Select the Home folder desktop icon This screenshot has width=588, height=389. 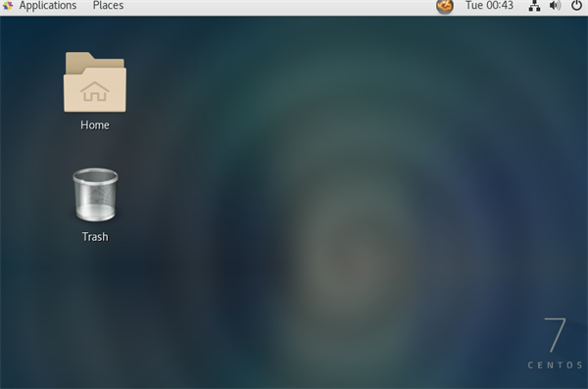click(x=95, y=82)
